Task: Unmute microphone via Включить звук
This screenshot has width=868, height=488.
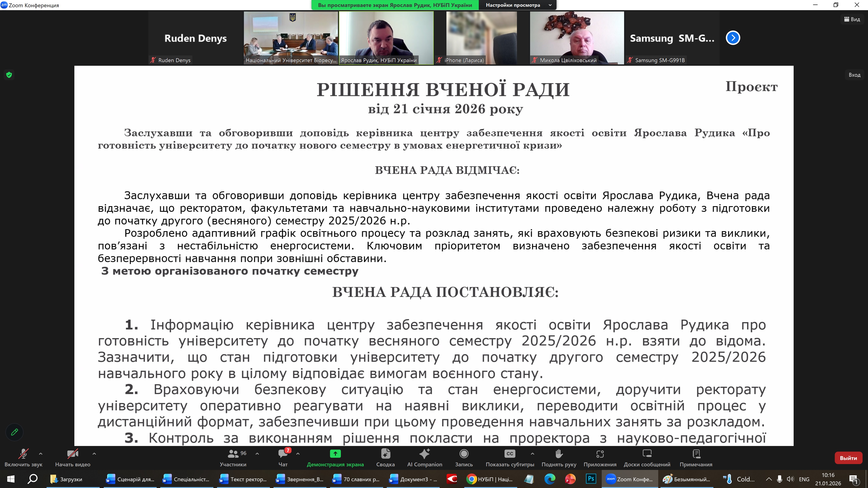Action: 23,454
